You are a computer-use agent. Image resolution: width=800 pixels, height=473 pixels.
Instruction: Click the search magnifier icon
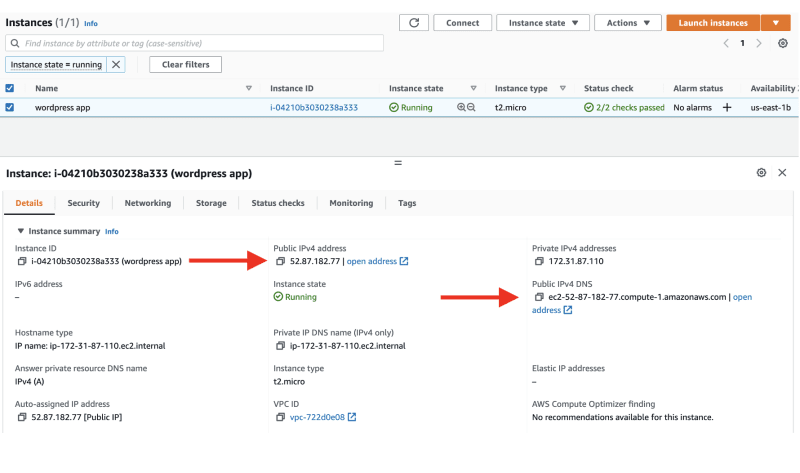pos(15,43)
